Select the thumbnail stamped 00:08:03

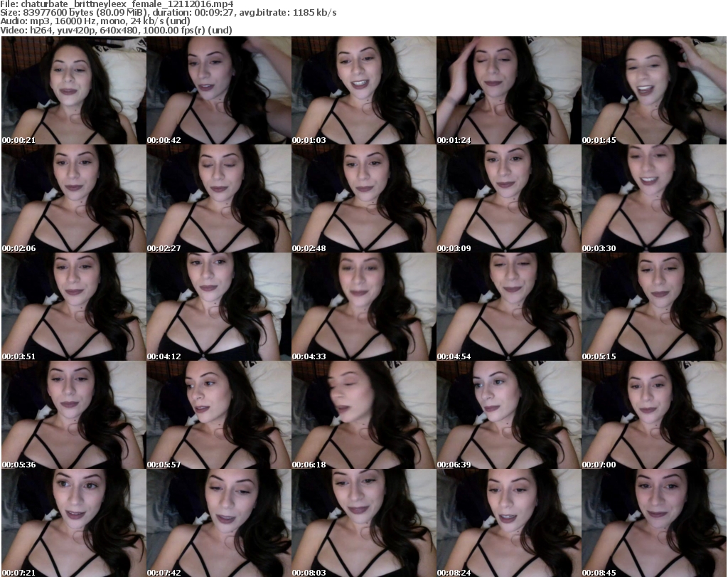click(x=364, y=523)
